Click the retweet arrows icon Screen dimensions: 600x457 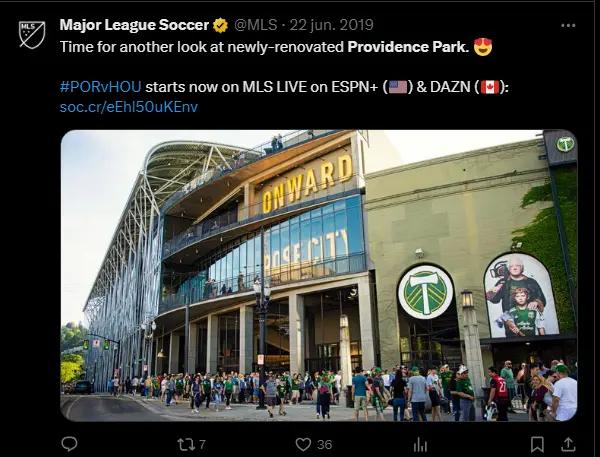[x=185, y=444]
